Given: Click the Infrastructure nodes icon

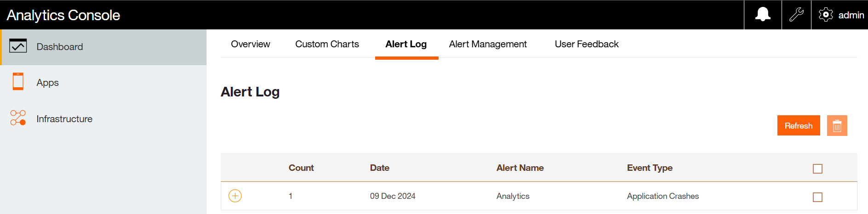Looking at the screenshot, I should [x=18, y=118].
